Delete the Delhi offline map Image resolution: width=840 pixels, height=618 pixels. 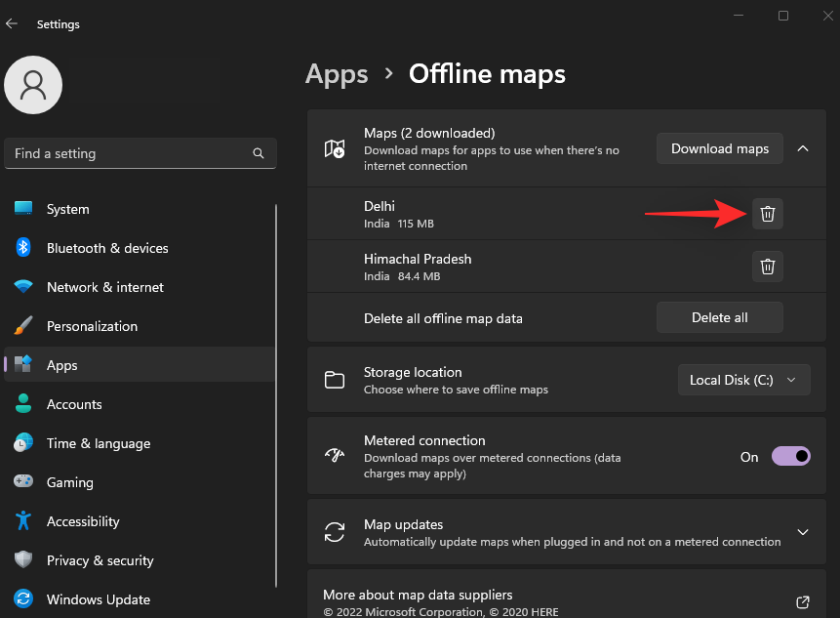(768, 213)
